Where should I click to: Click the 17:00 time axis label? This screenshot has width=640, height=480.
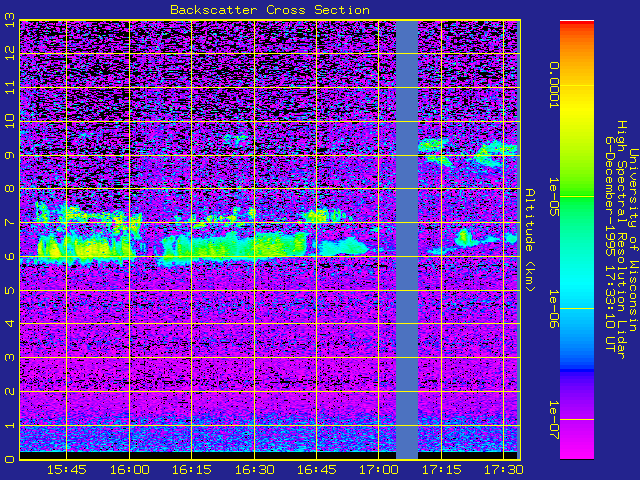point(379,470)
